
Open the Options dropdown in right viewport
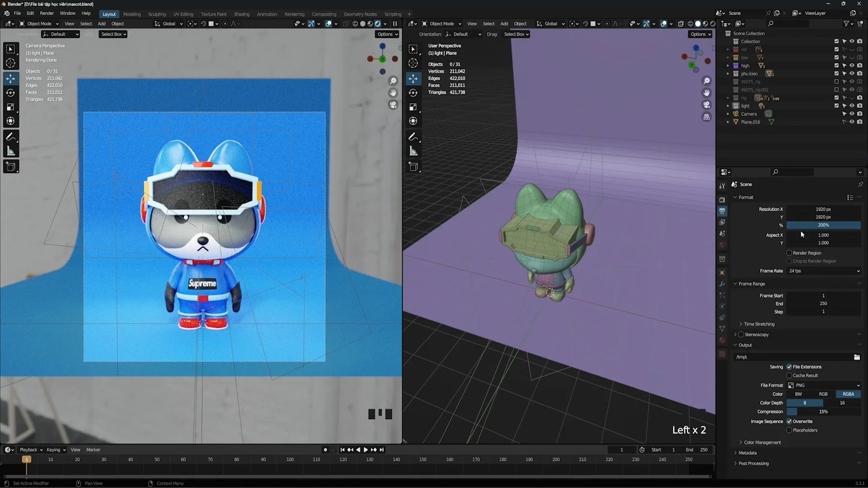[701, 34]
